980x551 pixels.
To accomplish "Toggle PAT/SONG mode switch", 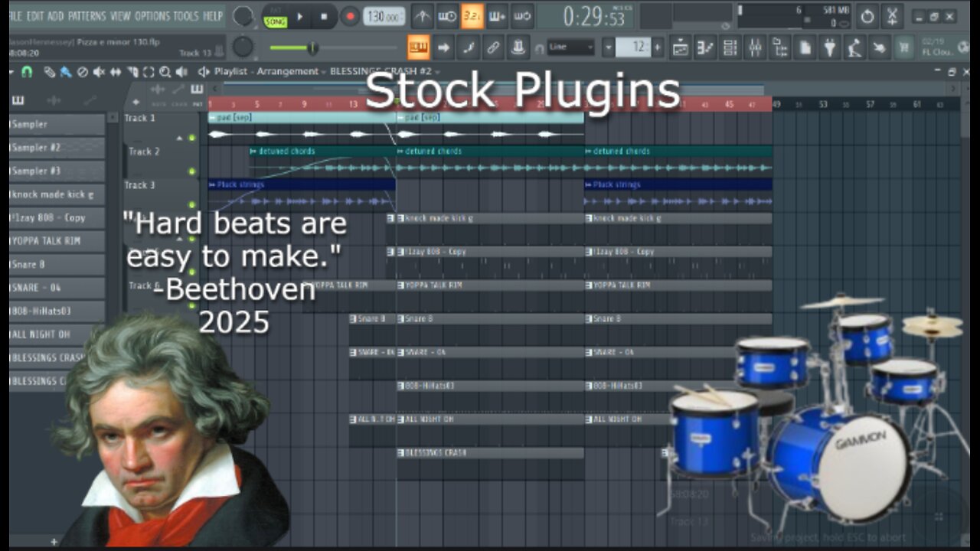I will click(x=274, y=17).
